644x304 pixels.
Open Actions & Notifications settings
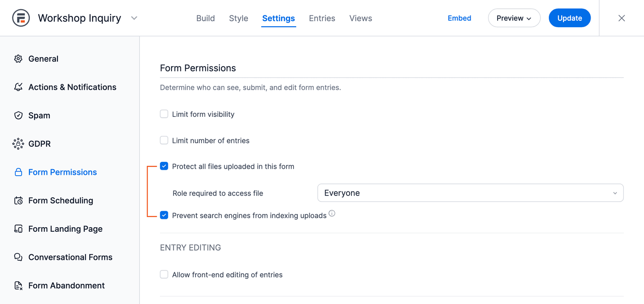(x=72, y=87)
